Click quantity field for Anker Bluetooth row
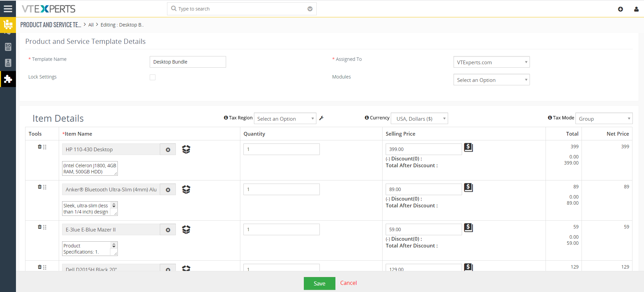This screenshot has height=292, width=644. click(281, 189)
